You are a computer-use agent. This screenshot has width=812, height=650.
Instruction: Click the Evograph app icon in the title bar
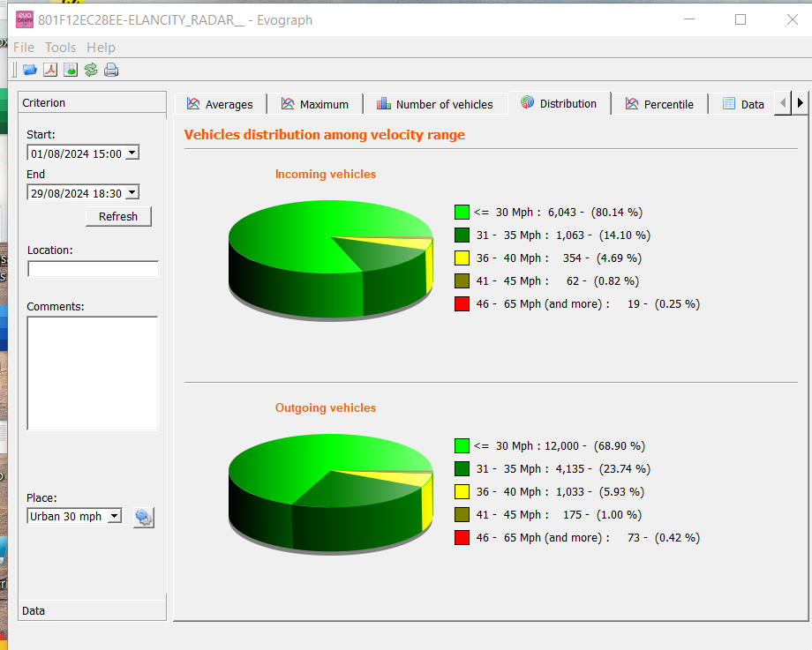click(25, 19)
